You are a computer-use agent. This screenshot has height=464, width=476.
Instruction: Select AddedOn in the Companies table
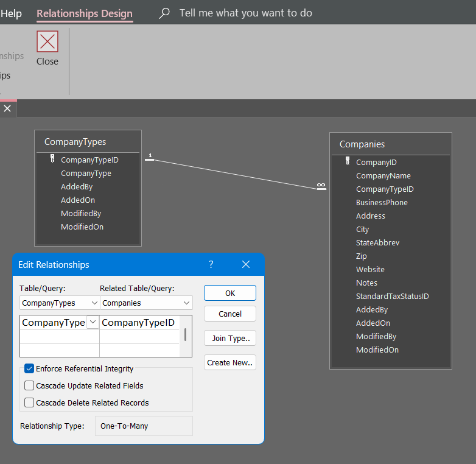pos(373,323)
